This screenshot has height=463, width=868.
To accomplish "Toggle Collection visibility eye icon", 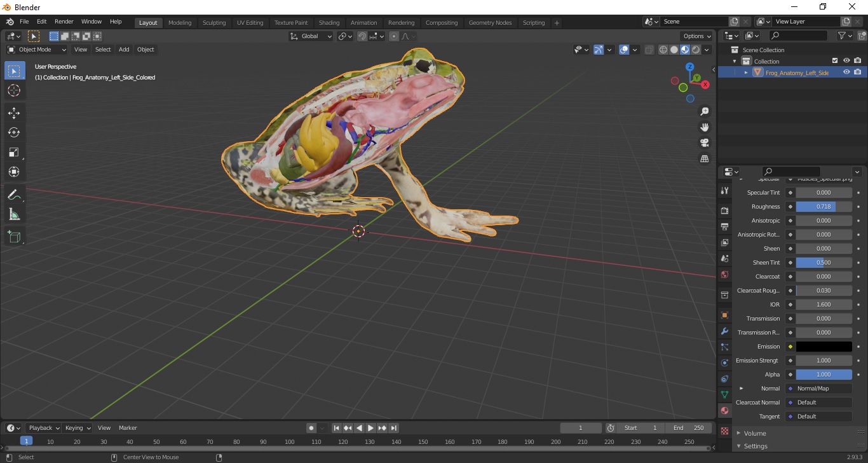I will [846, 61].
